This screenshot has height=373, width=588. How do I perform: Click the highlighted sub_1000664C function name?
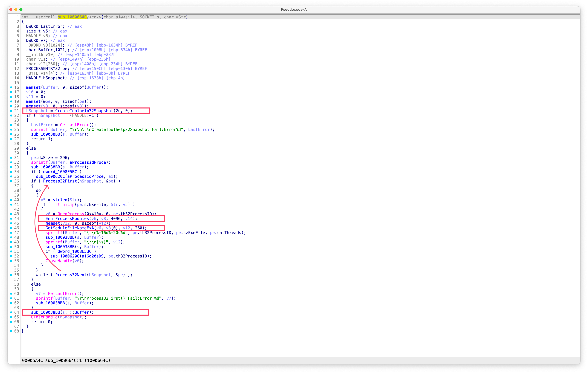click(72, 17)
